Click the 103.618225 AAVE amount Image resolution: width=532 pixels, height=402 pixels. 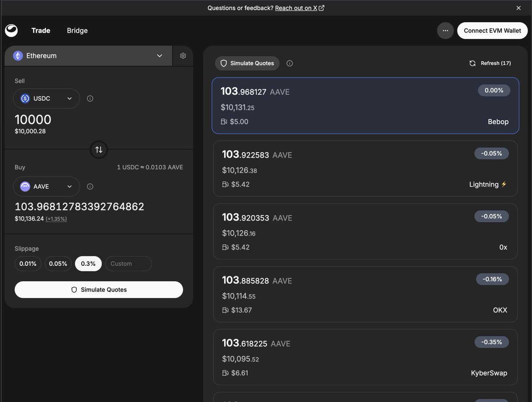pos(256,343)
